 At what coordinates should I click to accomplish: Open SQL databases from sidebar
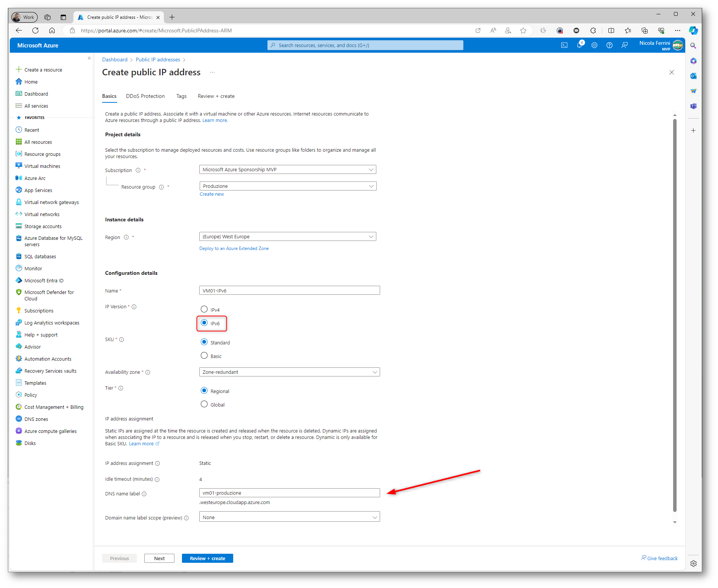[x=40, y=256]
